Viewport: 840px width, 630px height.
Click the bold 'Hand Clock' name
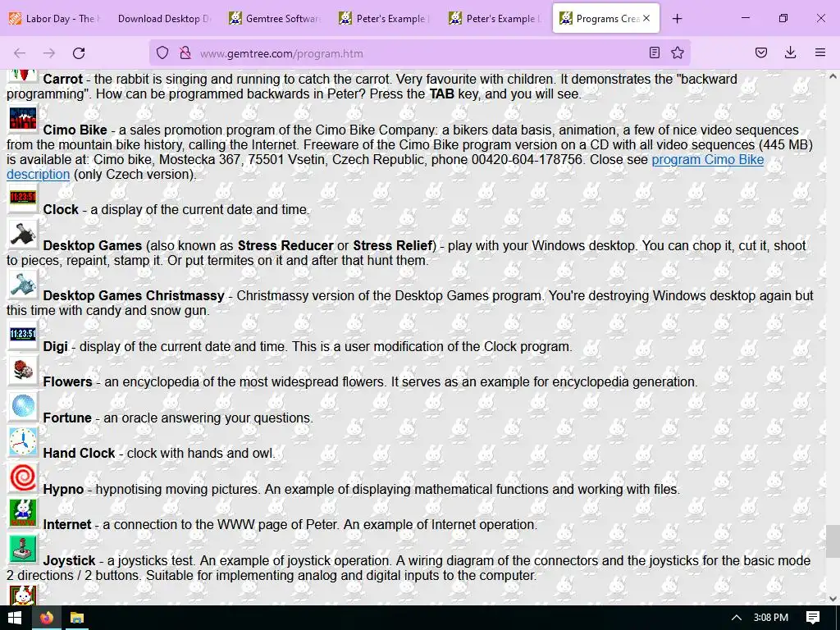coord(79,453)
